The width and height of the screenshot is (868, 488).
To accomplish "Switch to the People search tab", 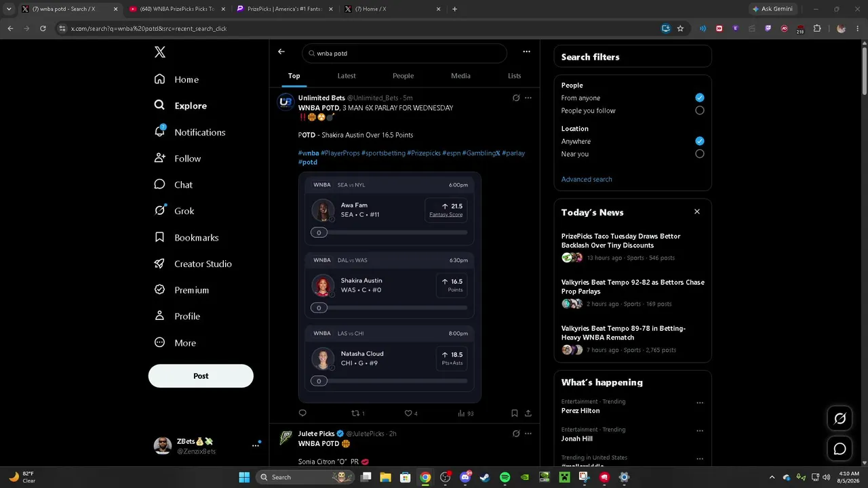I will click(x=403, y=76).
